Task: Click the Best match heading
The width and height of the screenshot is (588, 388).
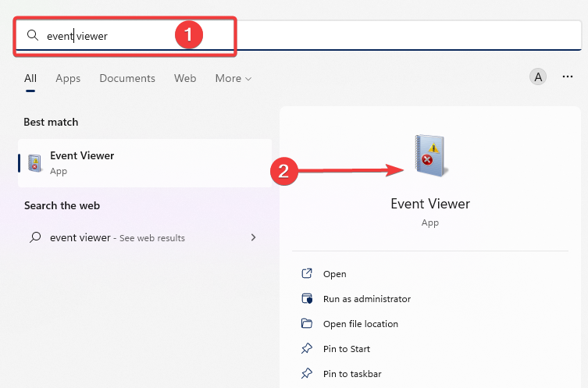Action: pyautogui.click(x=51, y=123)
